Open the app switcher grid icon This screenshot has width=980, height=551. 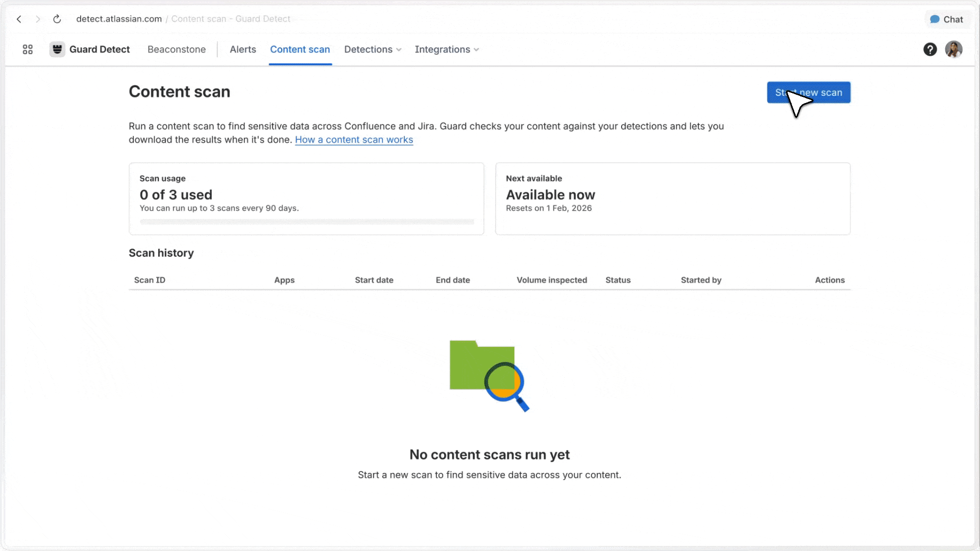pyautogui.click(x=28, y=49)
